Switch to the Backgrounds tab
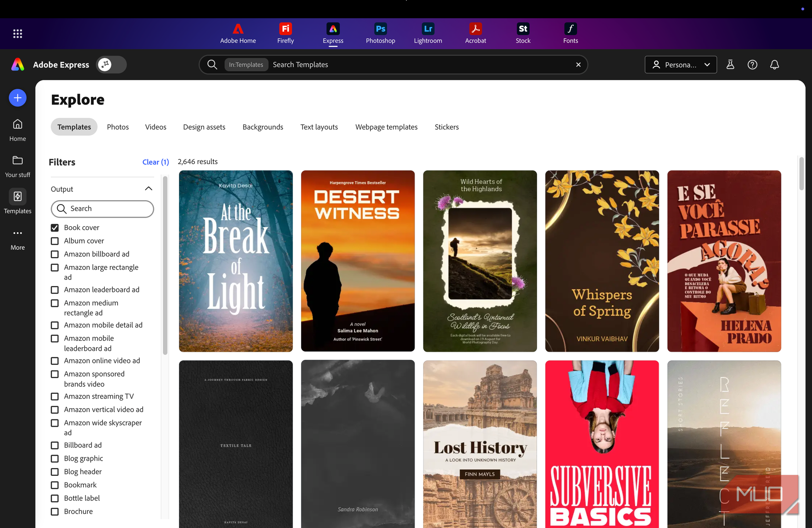 click(263, 127)
